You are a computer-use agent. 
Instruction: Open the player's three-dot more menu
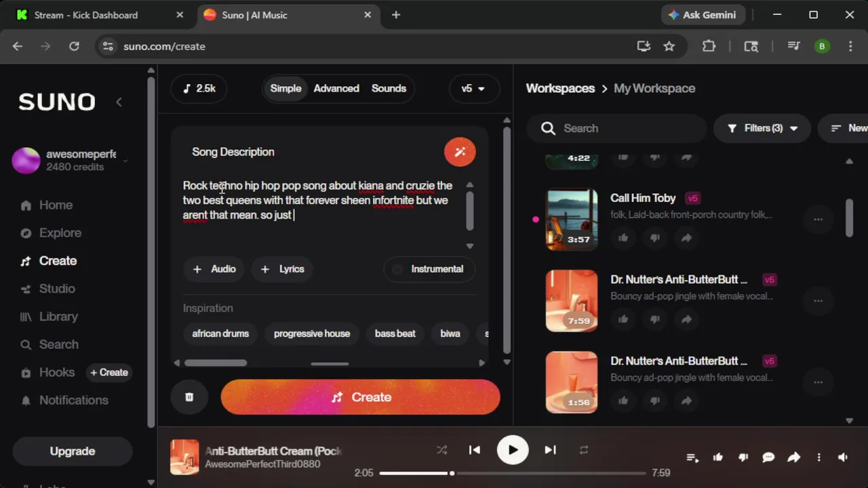[818, 457]
